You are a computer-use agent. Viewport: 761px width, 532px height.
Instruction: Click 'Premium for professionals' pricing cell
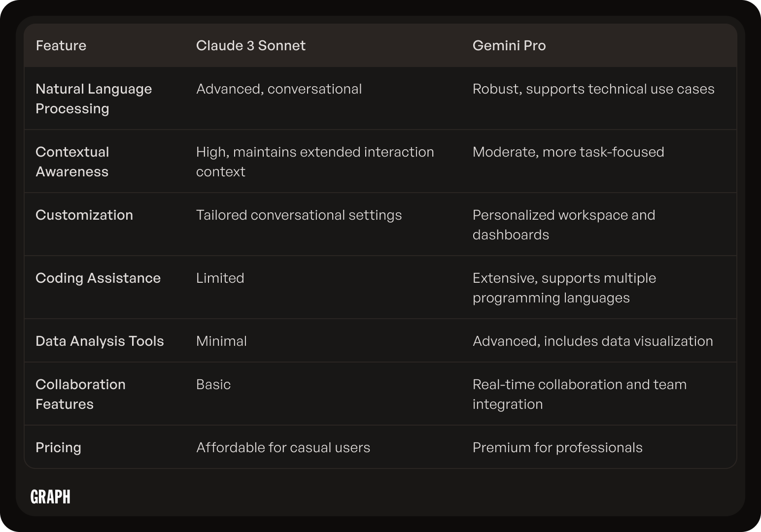pos(557,447)
